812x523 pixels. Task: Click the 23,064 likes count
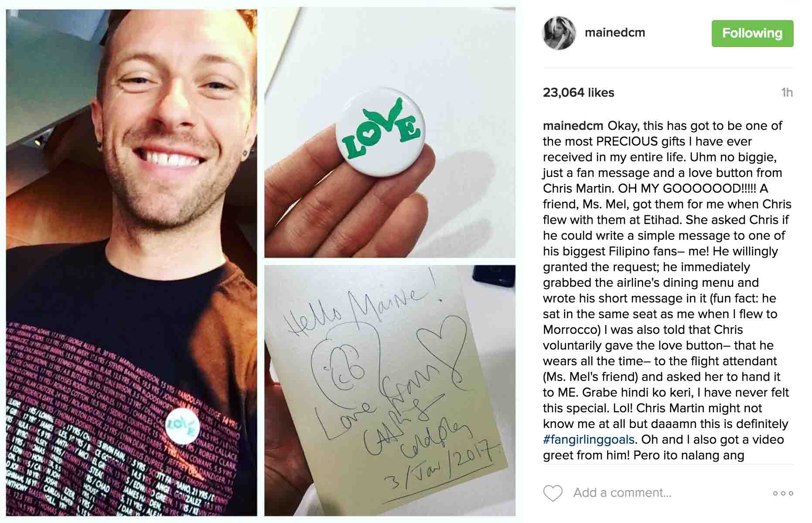pos(578,92)
